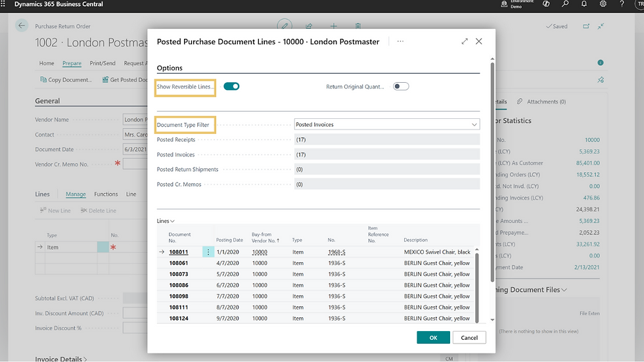This screenshot has height=362, width=644.
Task: Select row with document 108098
Action: tap(315, 296)
